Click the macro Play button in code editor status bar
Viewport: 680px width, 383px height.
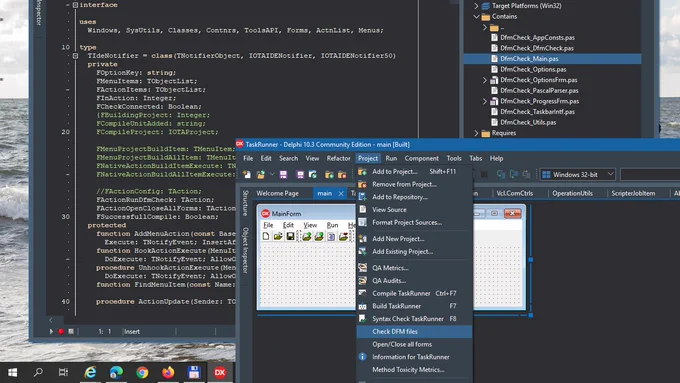tap(51, 331)
